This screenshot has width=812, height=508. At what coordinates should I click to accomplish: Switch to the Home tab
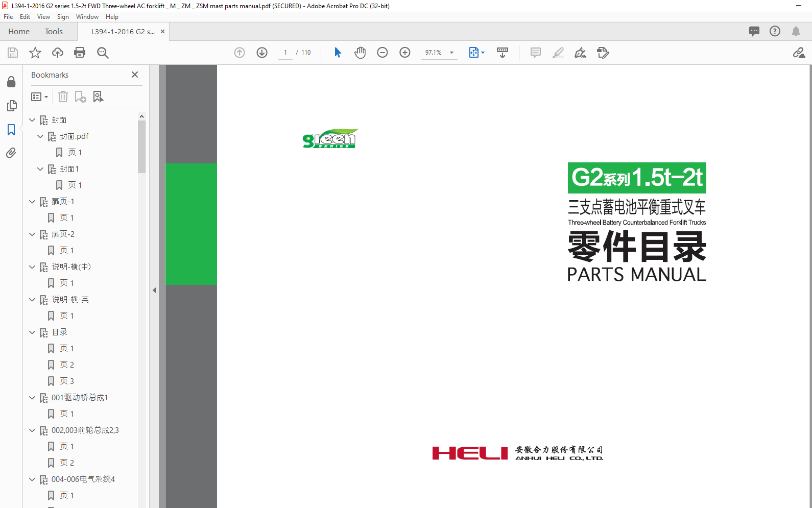point(19,31)
